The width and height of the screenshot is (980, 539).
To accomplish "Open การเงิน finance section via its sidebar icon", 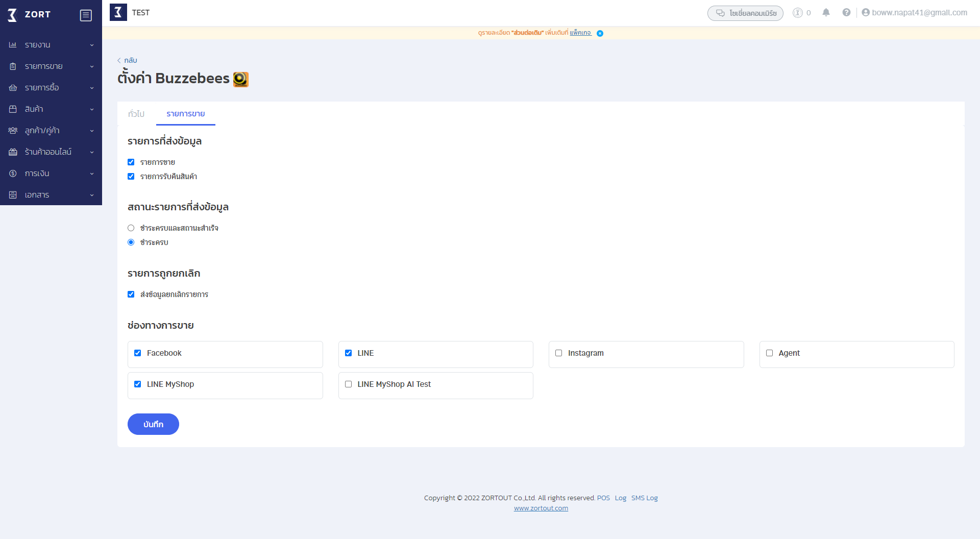I will (x=13, y=173).
